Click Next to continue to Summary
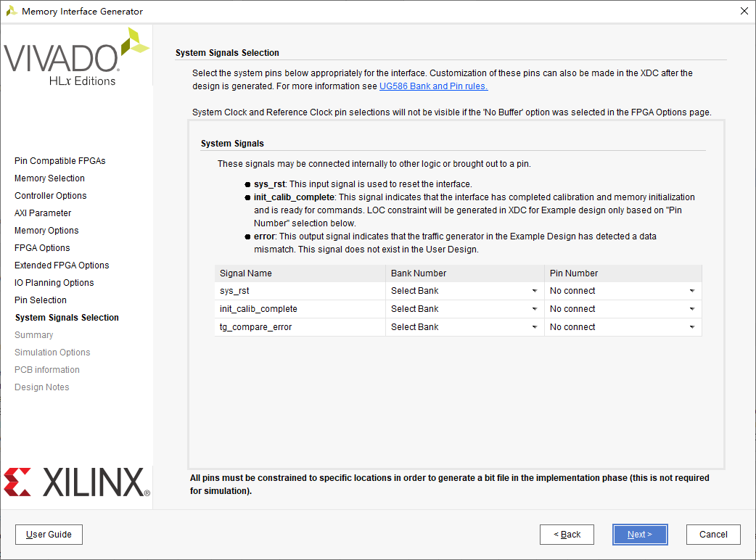Image resolution: width=756 pixels, height=560 pixels. tap(639, 535)
